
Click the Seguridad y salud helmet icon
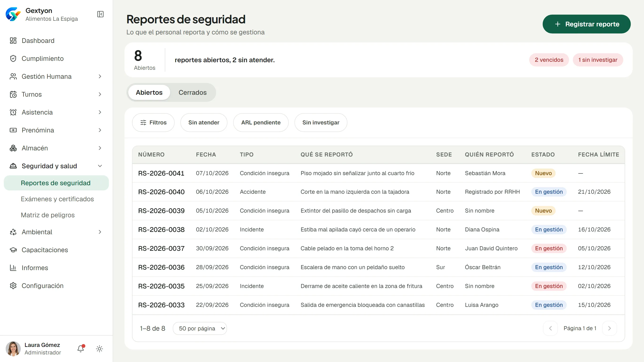click(x=13, y=166)
